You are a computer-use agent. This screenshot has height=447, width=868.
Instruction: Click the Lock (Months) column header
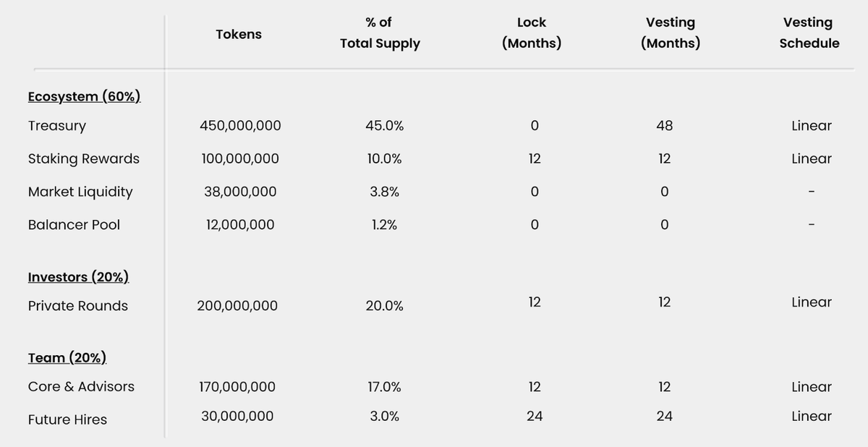(532, 33)
